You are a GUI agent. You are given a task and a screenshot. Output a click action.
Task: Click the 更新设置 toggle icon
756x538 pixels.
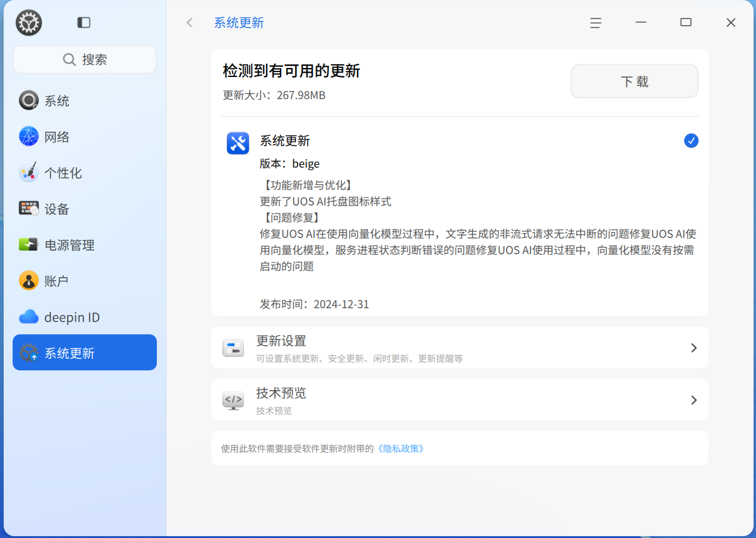pyautogui.click(x=233, y=347)
